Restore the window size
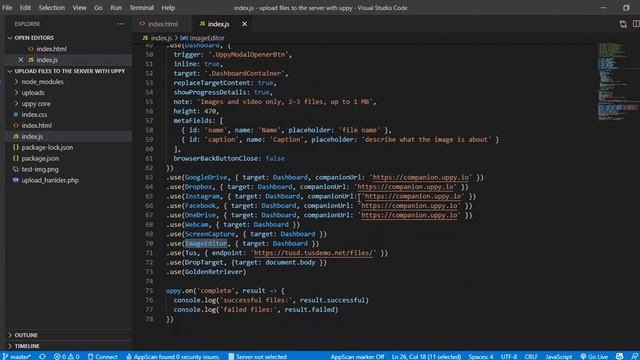Viewport: 640px width, 360px height. point(626,7)
